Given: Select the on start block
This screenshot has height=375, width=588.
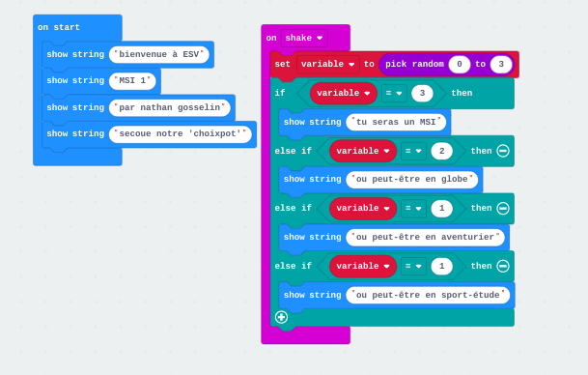Looking at the screenshot, I should (59, 27).
